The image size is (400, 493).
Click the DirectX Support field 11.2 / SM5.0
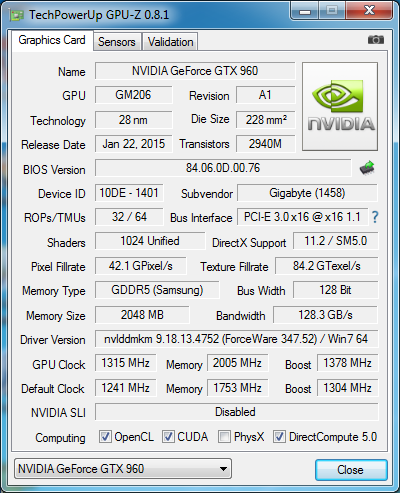pos(336,241)
